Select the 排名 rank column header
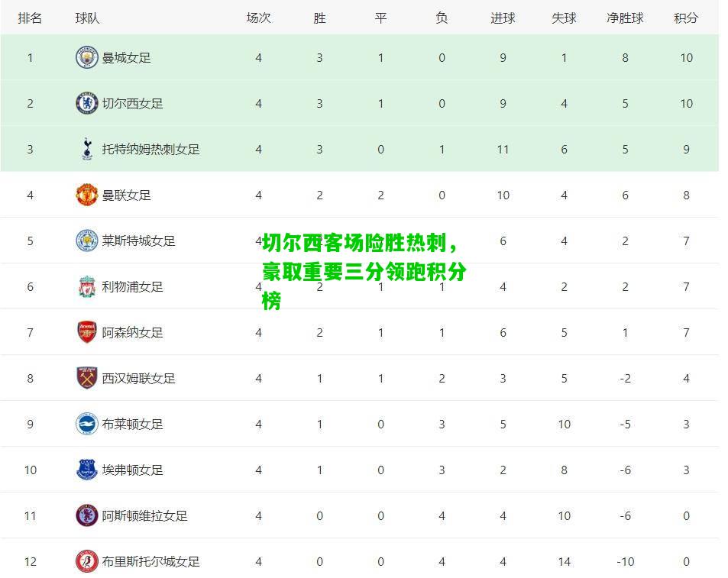The width and height of the screenshot is (728, 578). 31,18
